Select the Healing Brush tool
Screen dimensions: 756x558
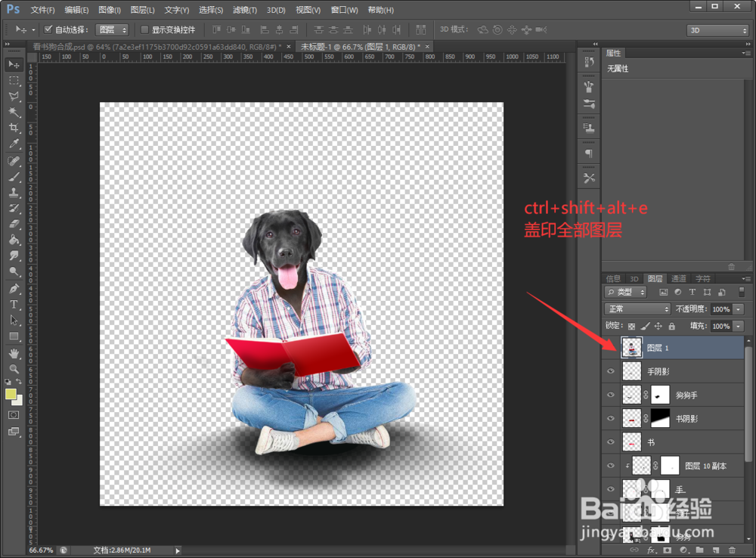14,160
